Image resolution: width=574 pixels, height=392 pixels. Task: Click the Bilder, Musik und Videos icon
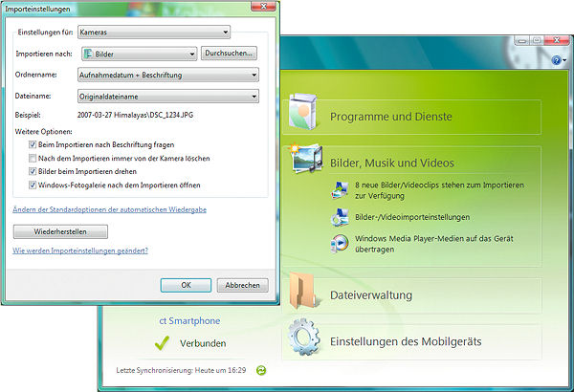(306, 159)
